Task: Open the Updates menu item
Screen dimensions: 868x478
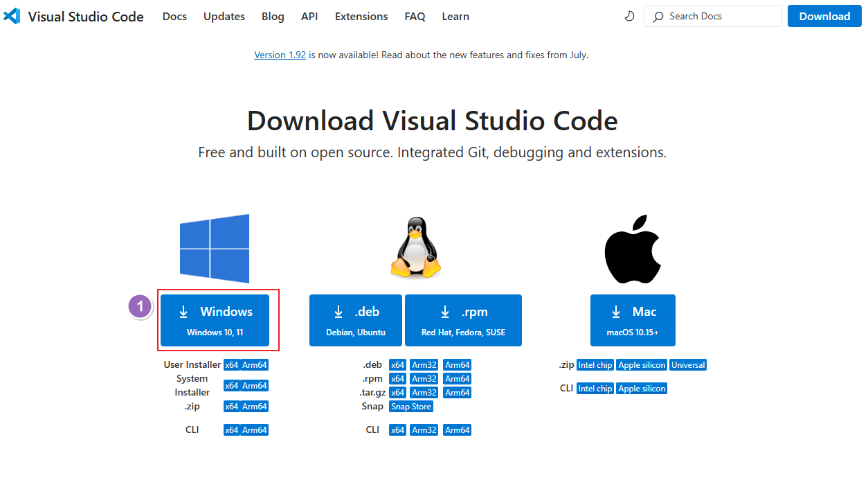Action: pos(224,16)
